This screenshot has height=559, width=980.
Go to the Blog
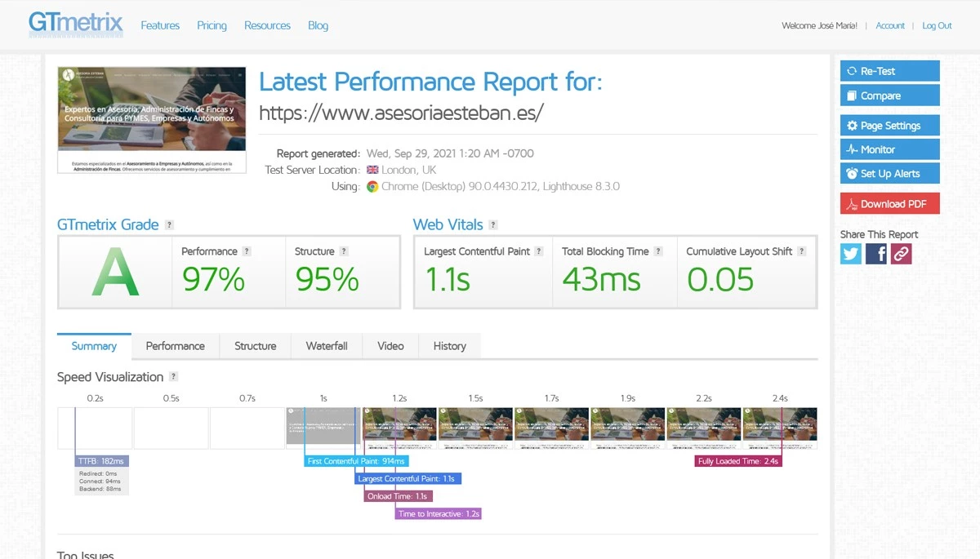[x=318, y=25]
